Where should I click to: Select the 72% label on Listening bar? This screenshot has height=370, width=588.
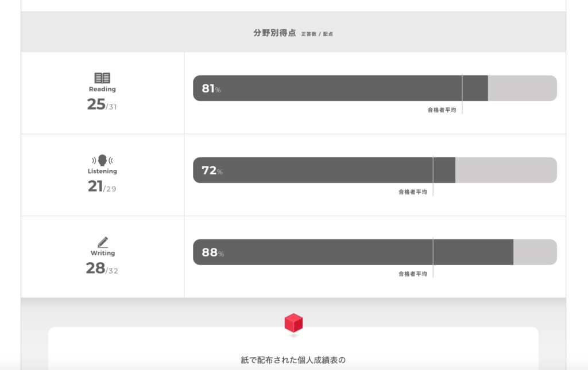(211, 171)
